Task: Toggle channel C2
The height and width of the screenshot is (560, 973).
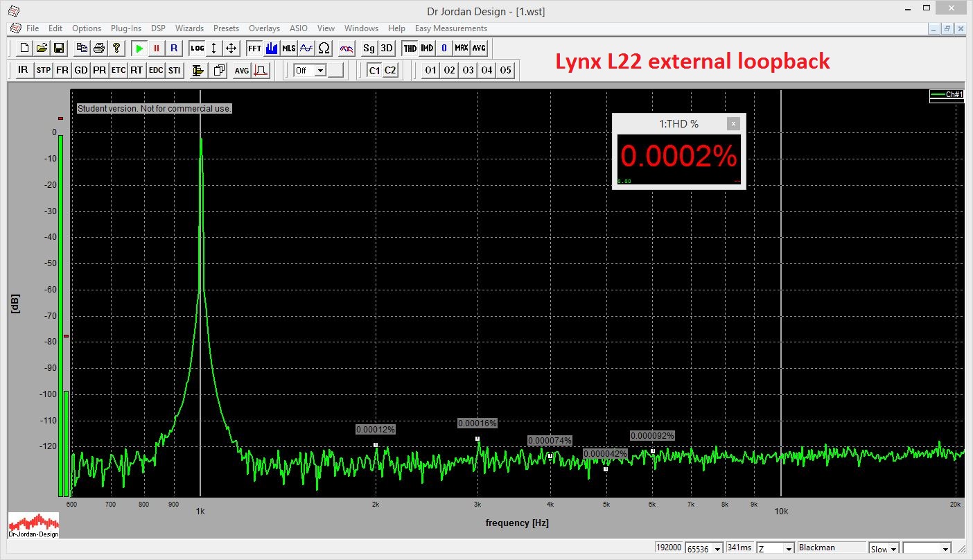Action: (x=391, y=70)
